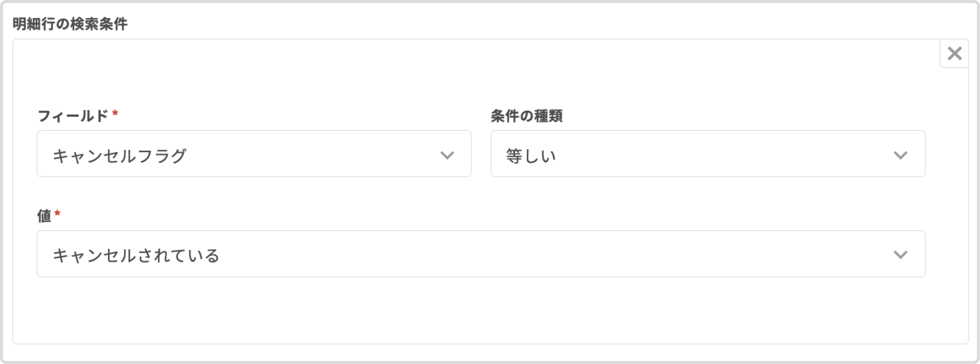This screenshot has width=980, height=364.
Task: Click the chevron in the フィールド dropdown
Action: (447, 155)
